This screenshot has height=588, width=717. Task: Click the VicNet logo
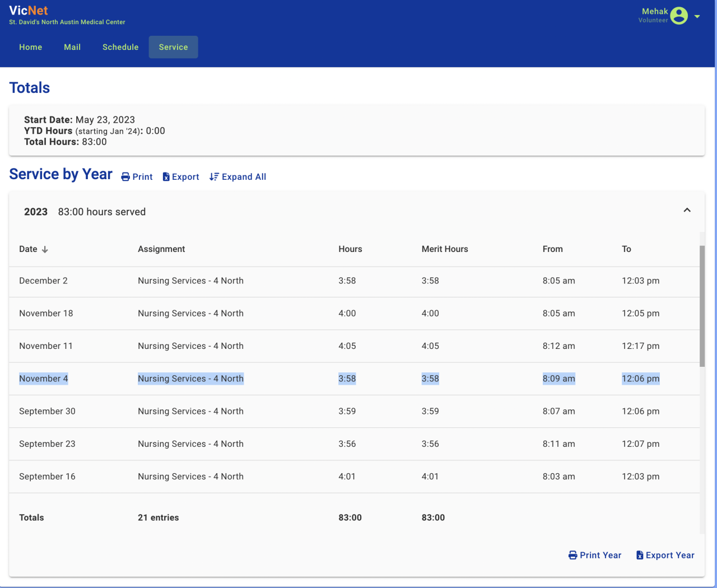click(x=29, y=11)
